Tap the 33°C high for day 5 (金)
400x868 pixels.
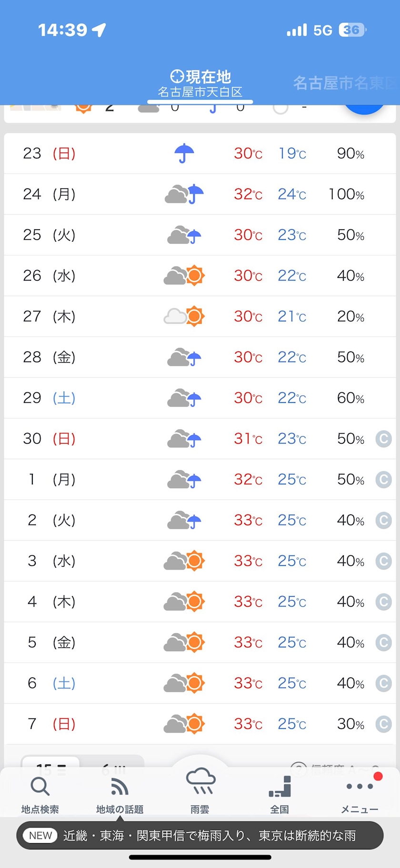click(x=248, y=643)
